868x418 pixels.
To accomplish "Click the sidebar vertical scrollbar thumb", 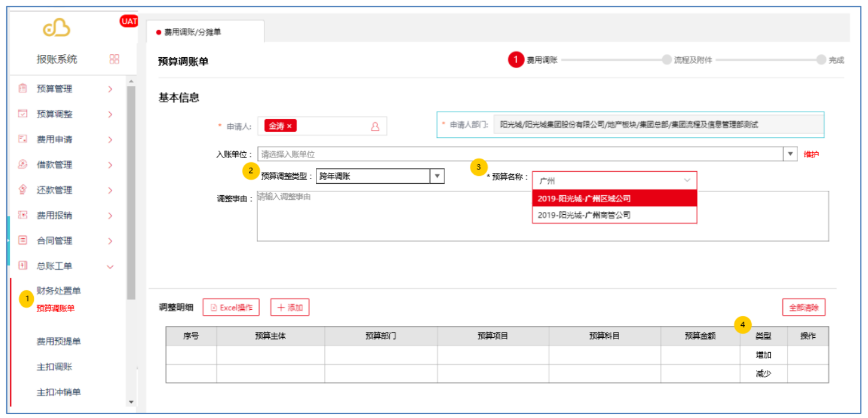I will tap(132, 192).
